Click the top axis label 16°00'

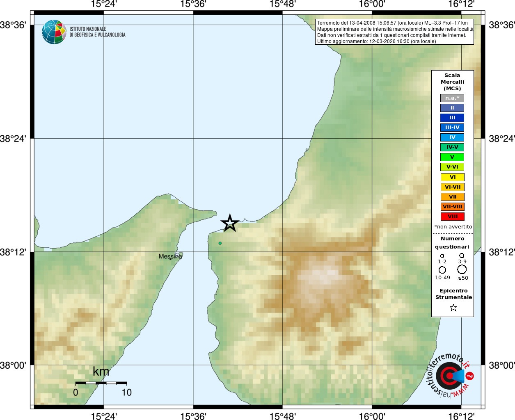click(x=372, y=4)
